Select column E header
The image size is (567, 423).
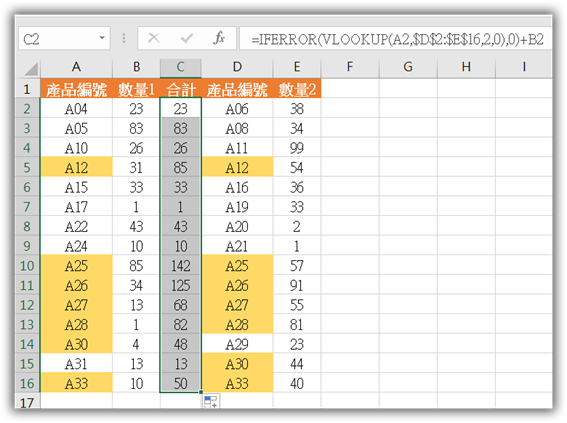(297, 67)
